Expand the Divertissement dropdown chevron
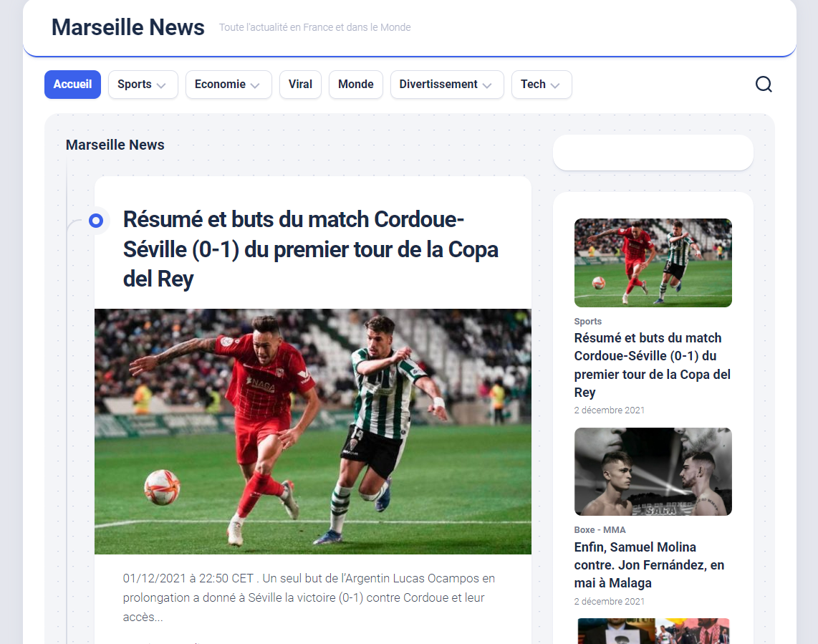 (x=487, y=85)
